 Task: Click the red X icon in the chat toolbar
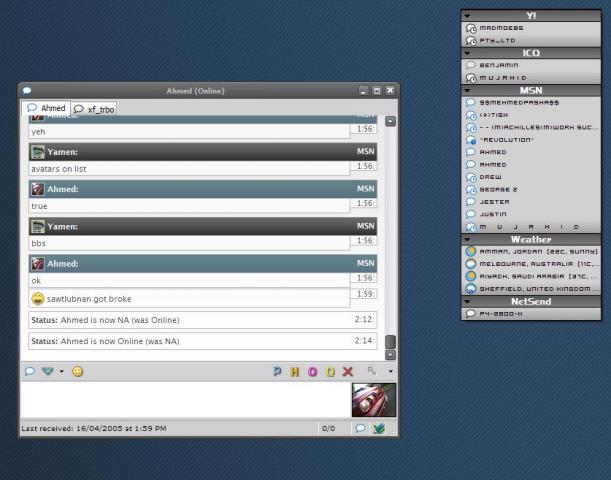348,372
